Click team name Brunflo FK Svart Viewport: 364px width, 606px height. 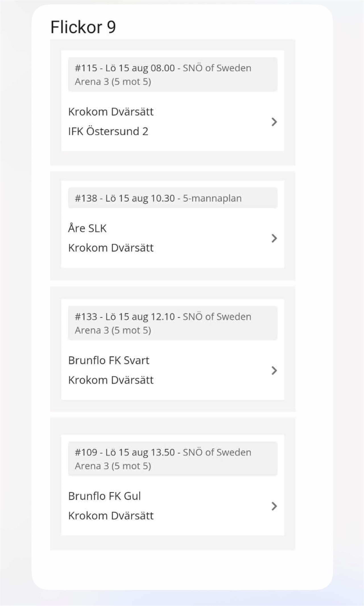pos(109,360)
